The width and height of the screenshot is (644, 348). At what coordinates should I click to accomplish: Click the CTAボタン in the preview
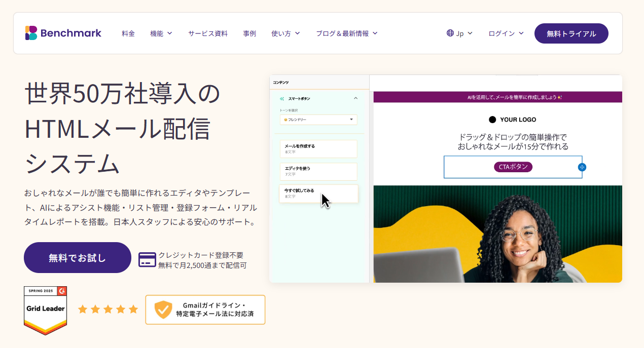[513, 167]
